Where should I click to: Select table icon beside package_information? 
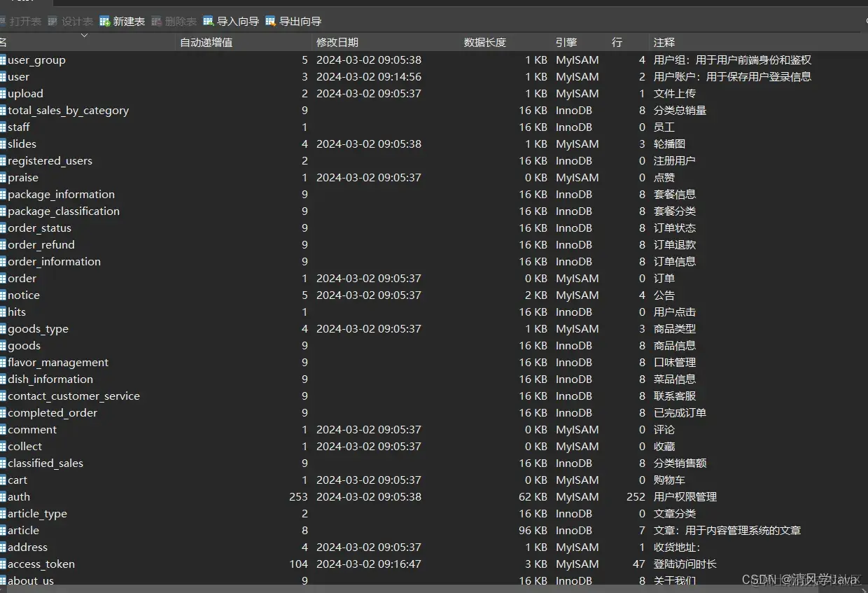[3, 195]
